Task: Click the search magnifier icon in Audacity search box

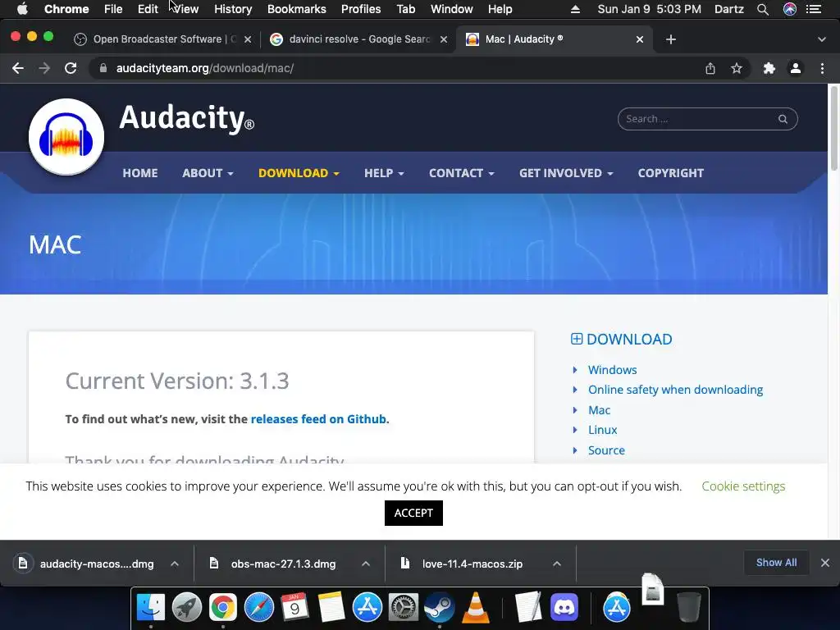Action: tap(783, 119)
